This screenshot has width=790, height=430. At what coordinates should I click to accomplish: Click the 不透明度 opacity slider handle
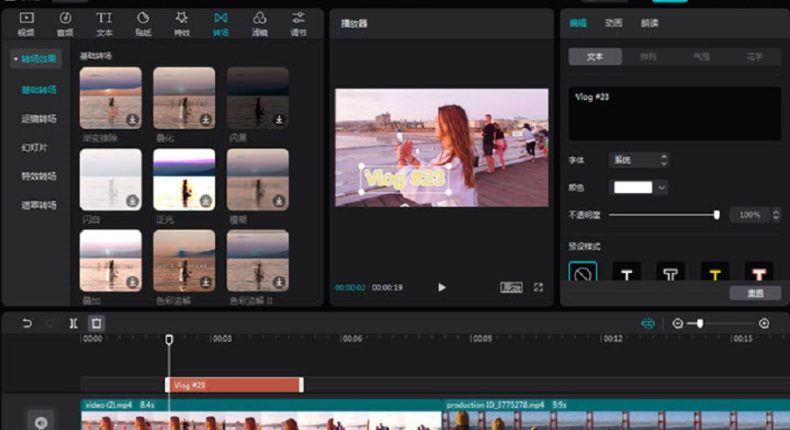[716, 215]
